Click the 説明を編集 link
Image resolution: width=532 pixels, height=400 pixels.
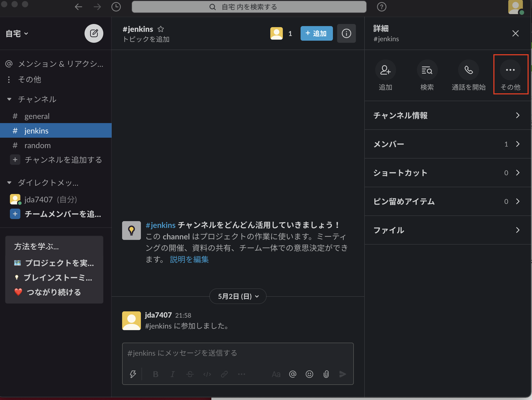pos(189,259)
